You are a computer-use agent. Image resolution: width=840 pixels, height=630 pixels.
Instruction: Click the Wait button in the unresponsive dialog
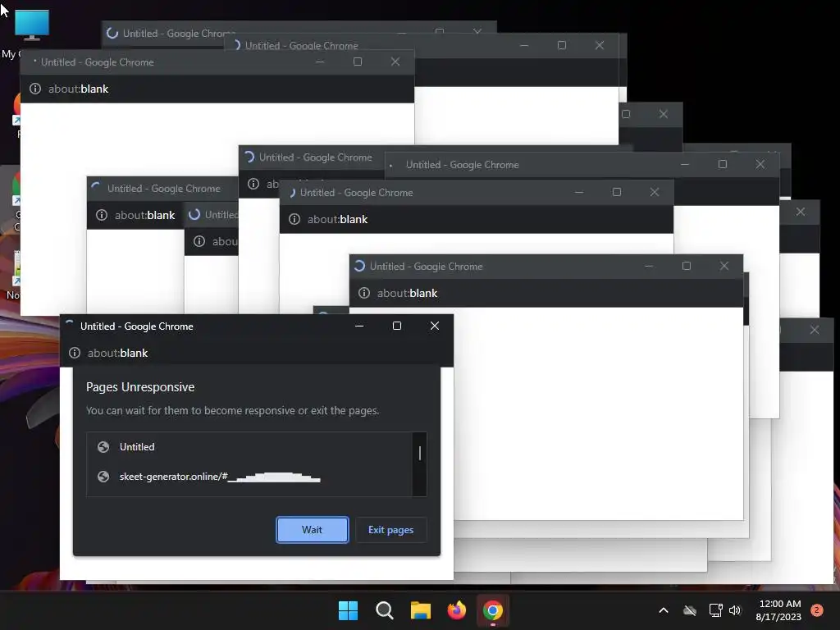pos(313,530)
